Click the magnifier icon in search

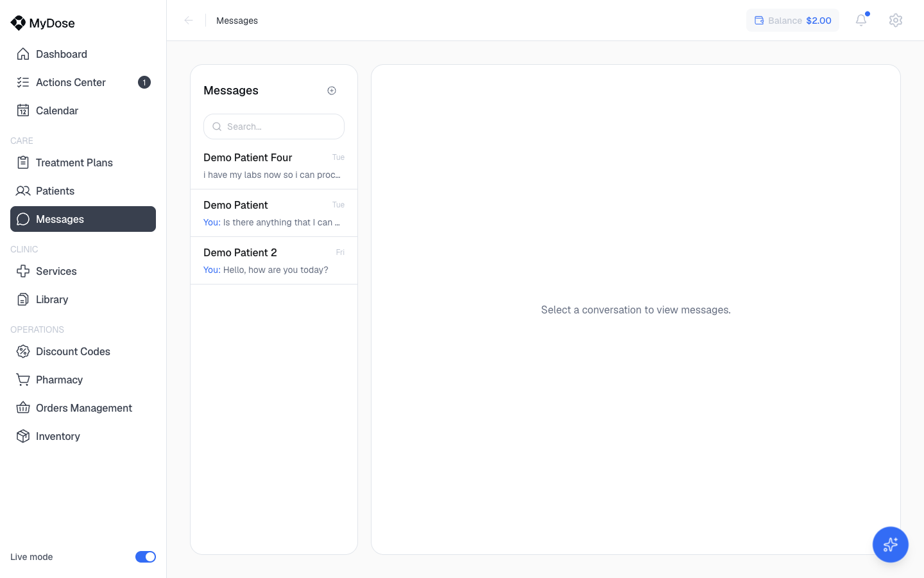click(217, 127)
